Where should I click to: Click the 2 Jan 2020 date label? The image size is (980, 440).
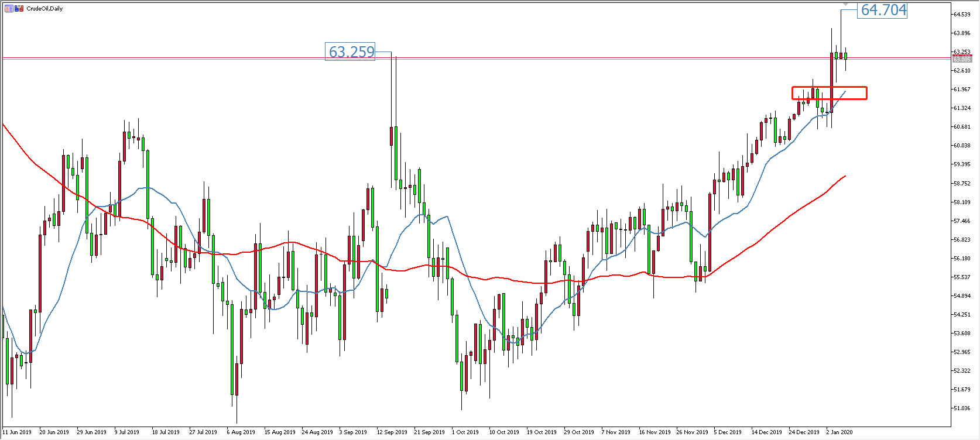[839, 432]
